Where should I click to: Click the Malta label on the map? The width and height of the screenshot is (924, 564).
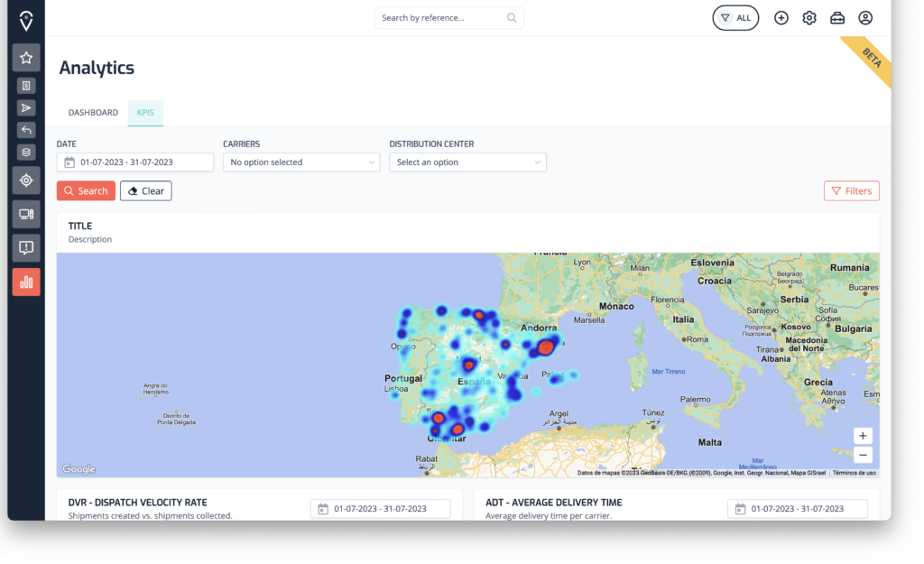tap(710, 442)
